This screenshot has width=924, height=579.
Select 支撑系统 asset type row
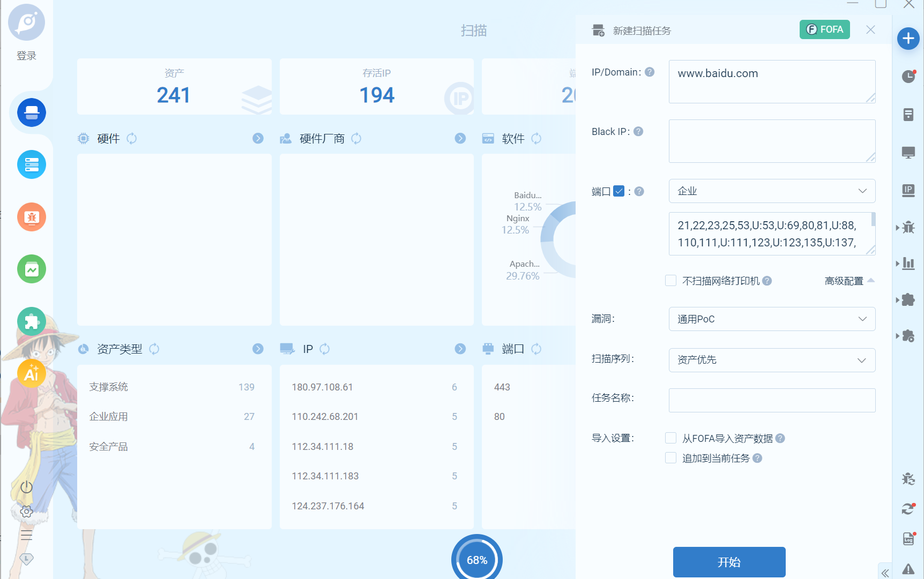tap(174, 387)
